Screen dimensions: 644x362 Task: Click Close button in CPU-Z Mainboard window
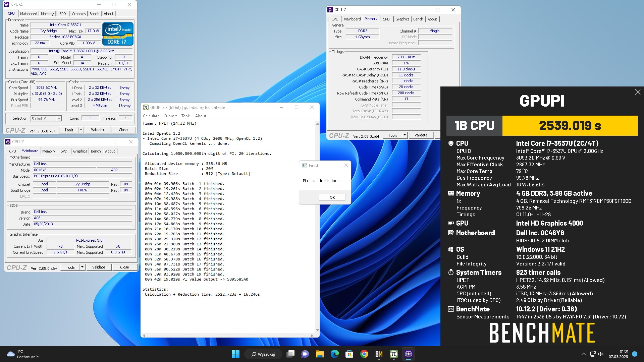124,267
